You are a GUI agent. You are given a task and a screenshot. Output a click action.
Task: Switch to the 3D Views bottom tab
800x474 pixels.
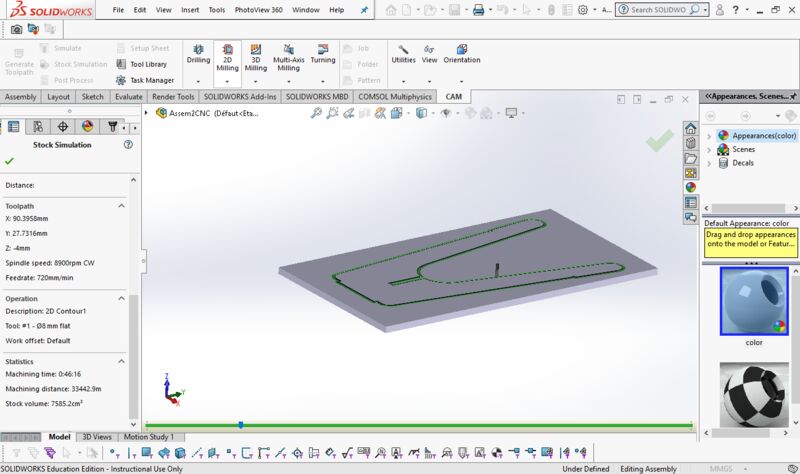click(x=97, y=437)
